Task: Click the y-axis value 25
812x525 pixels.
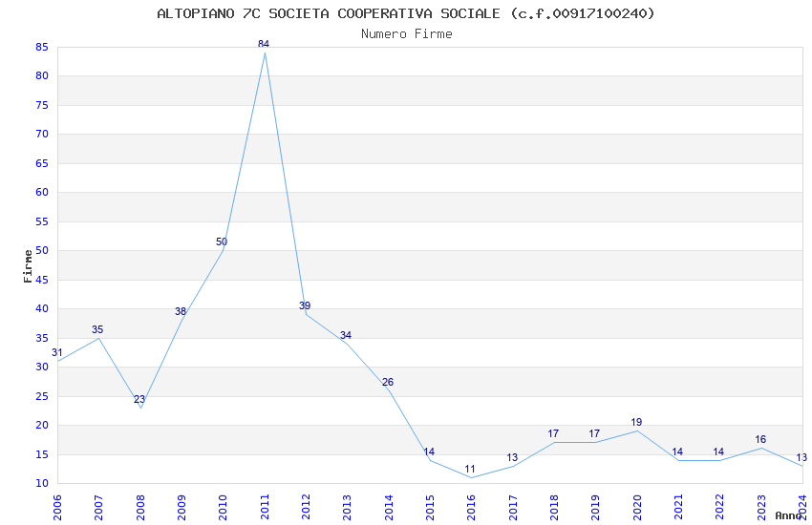Action: tap(42, 397)
